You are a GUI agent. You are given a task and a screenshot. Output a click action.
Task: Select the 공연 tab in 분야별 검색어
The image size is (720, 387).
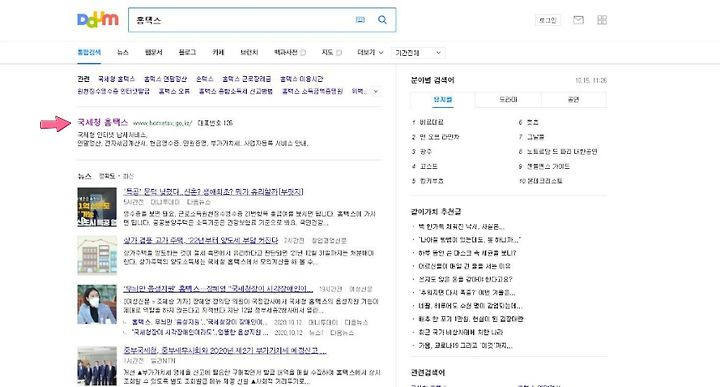(x=574, y=100)
